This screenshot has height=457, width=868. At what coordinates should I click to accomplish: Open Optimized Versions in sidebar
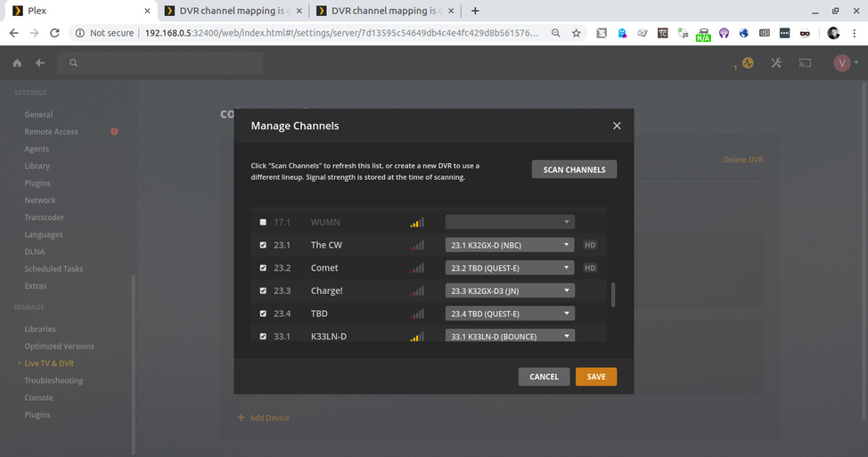coord(59,347)
